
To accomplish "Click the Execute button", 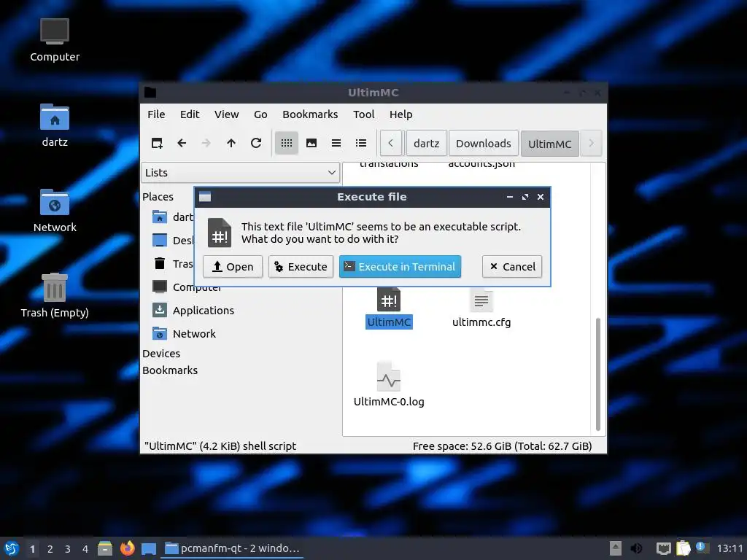I will pos(301,266).
